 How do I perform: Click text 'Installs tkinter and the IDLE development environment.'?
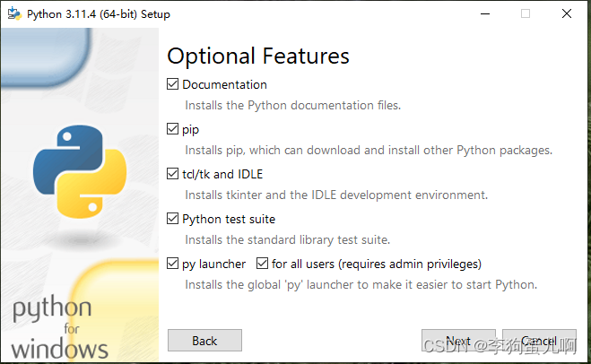tap(336, 195)
